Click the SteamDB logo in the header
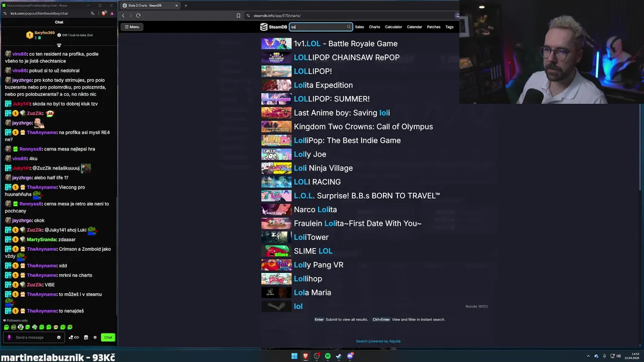The height and width of the screenshot is (362, 644). pyautogui.click(x=273, y=27)
